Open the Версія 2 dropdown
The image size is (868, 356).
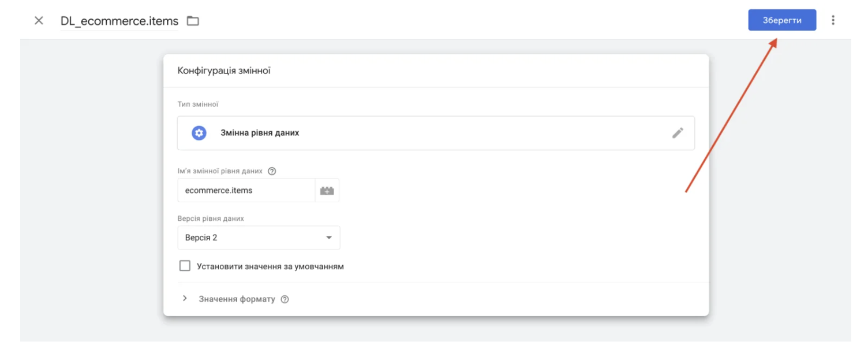point(259,238)
